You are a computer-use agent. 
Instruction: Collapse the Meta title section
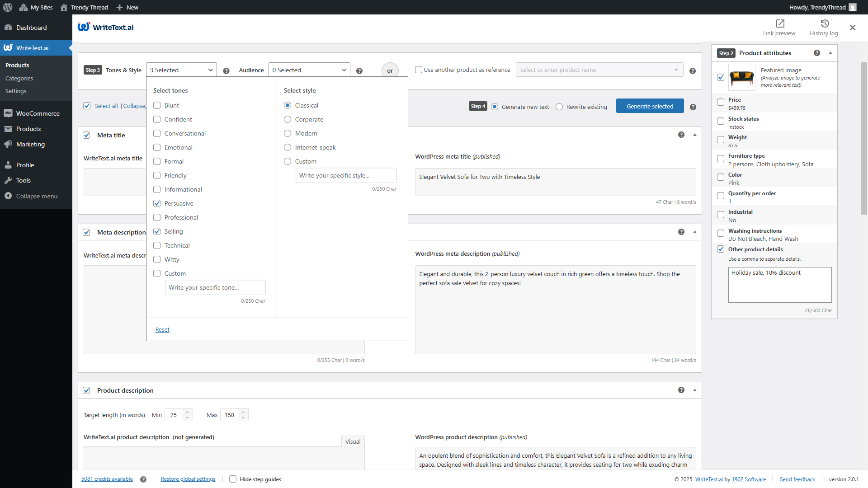[x=695, y=135]
